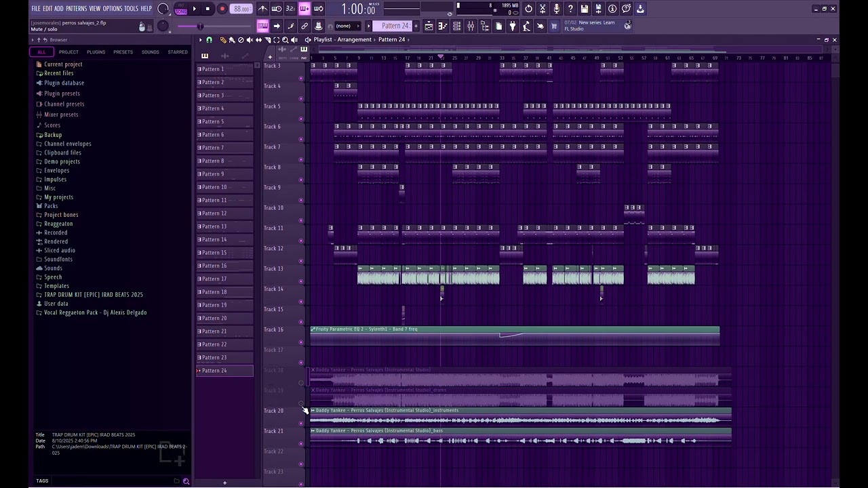The image size is (868, 488).
Task: Click the TAGS label at browser bottom
Action: click(x=42, y=481)
